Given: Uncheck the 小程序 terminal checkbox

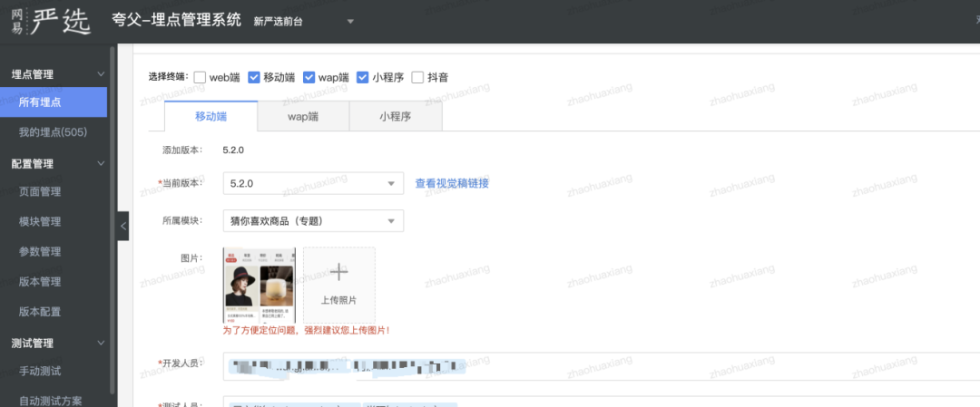Looking at the screenshot, I should point(362,77).
